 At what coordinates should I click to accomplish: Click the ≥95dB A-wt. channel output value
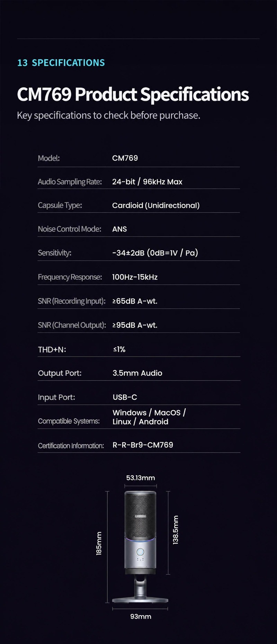point(135,325)
